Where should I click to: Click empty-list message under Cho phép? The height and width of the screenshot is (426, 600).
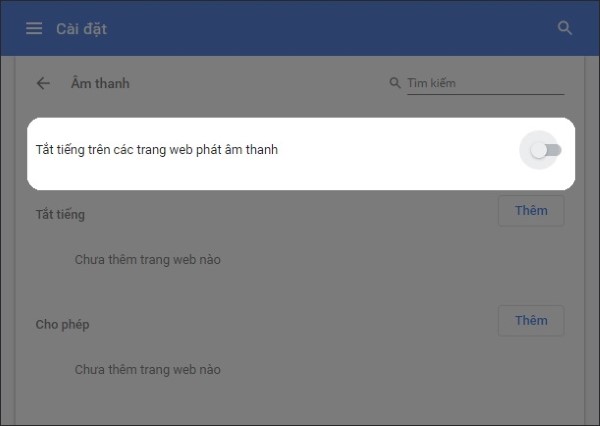pos(148,370)
